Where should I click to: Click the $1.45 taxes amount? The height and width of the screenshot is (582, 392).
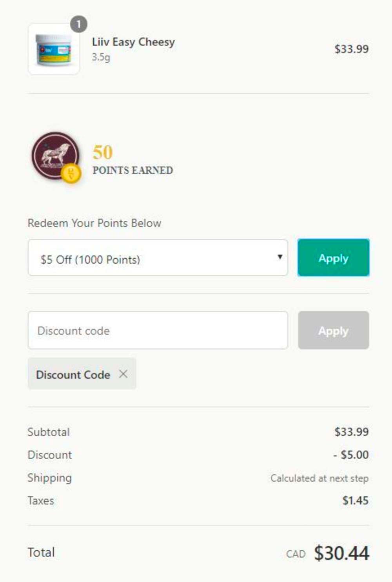355,500
